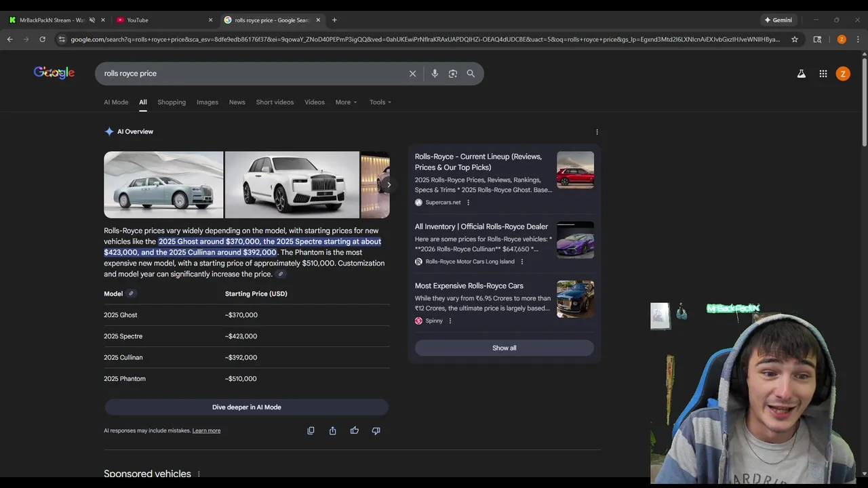Advance the image carousel arrow
Screen dimensions: 868x488
pos(389,184)
